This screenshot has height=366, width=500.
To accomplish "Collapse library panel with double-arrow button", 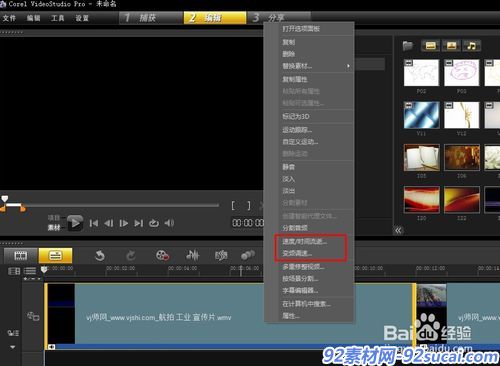I will click(x=398, y=230).
